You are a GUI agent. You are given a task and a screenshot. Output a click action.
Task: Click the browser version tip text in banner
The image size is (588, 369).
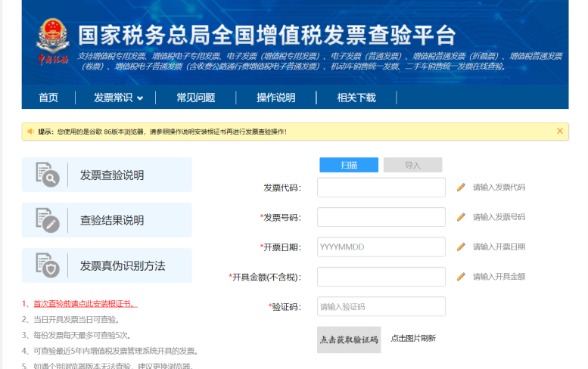(x=163, y=132)
